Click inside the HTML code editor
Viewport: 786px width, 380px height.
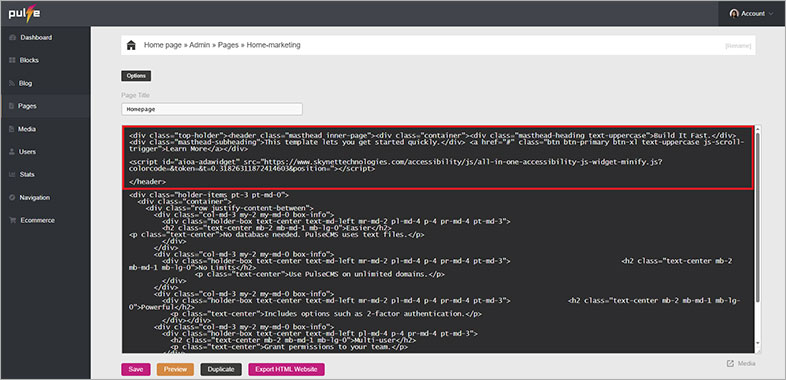point(438,239)
